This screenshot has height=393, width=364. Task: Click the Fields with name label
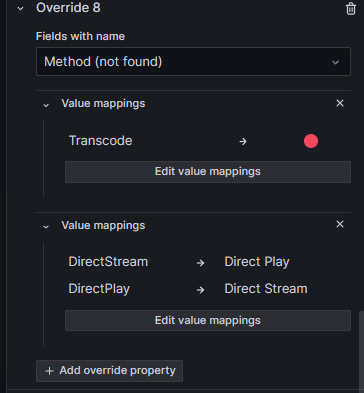coord(80,36)
